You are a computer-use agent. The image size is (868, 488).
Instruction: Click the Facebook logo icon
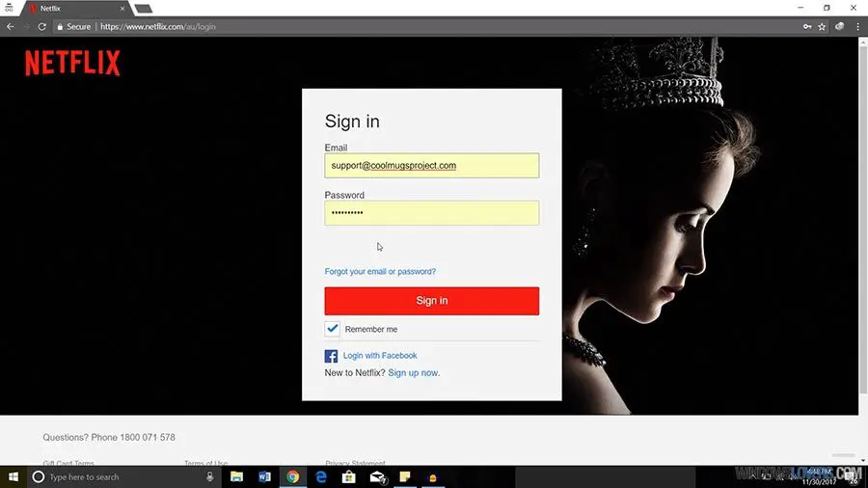(331, 356)
